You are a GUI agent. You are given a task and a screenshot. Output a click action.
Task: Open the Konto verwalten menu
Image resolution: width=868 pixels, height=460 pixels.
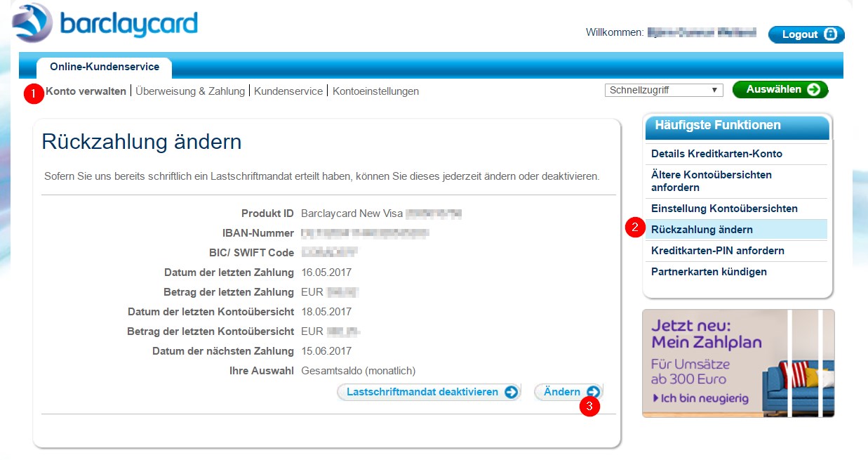click(86, 91)
